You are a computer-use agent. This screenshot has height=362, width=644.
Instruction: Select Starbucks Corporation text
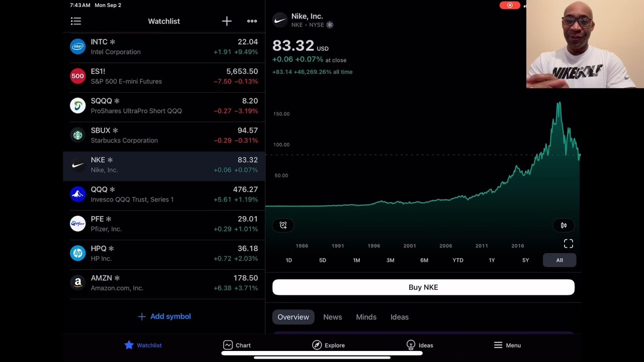pyautogui.click(x=124, y=140)
